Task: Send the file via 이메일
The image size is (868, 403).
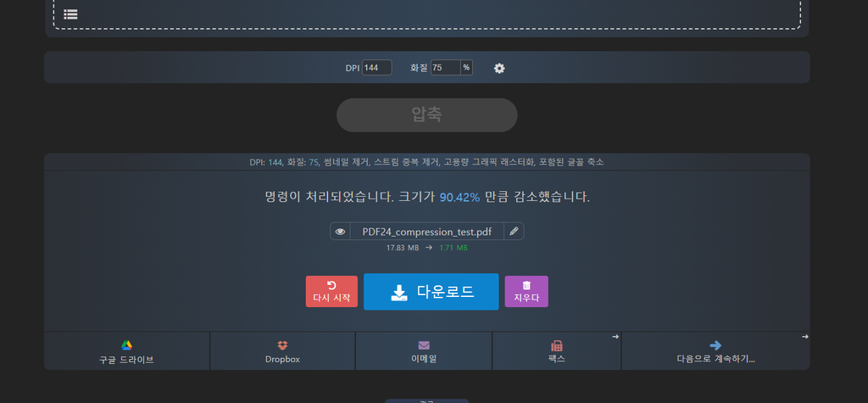Action: (424, 351)
